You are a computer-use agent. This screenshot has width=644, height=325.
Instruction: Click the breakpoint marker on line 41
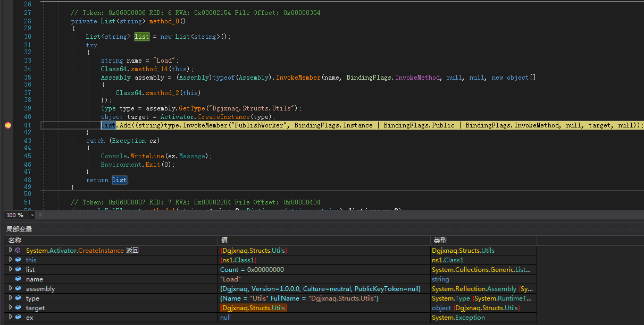(8, 125)
